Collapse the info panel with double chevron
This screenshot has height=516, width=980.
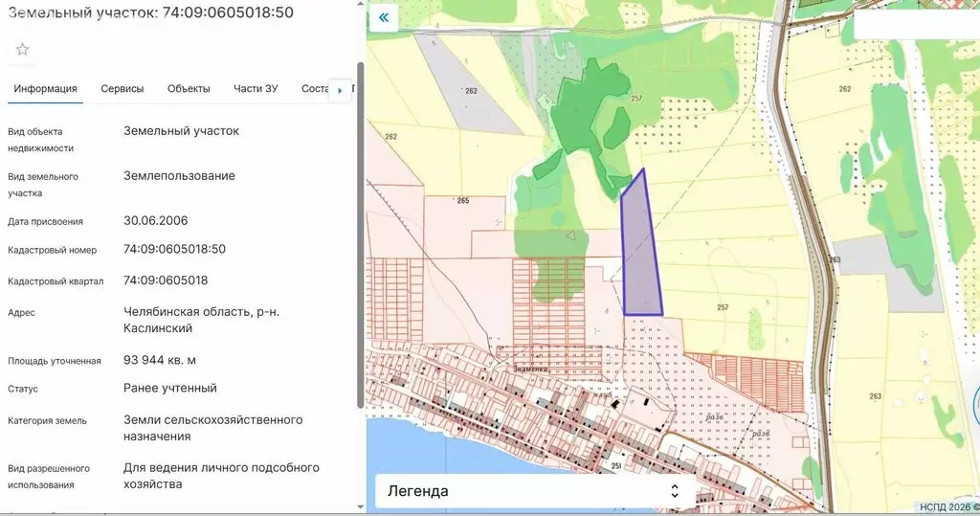[384, 17]
